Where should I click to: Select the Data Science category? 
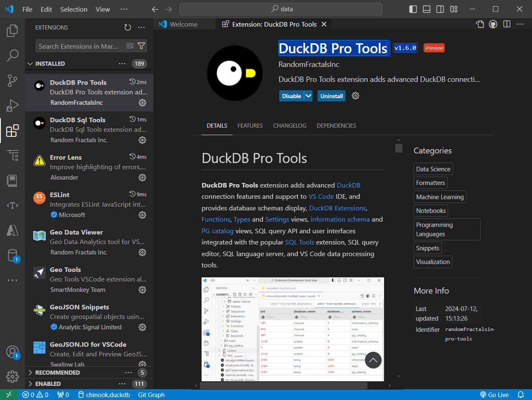point(433,169)
